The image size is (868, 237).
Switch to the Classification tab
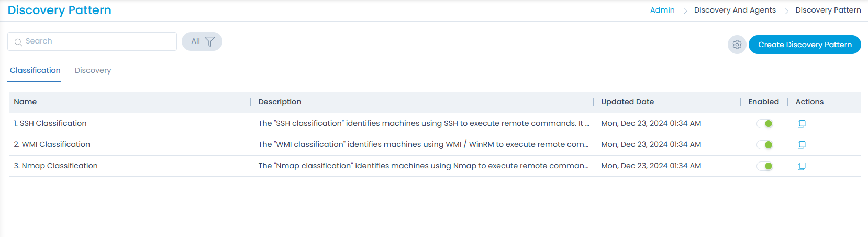[x=35, y=70]
